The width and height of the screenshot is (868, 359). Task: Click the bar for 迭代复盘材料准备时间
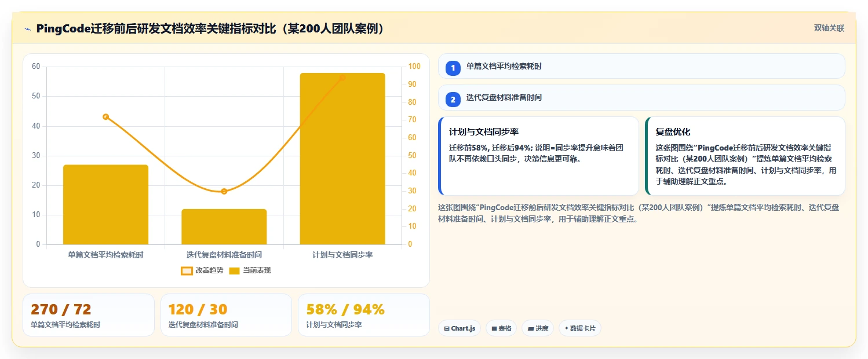(x=224, y=226)
